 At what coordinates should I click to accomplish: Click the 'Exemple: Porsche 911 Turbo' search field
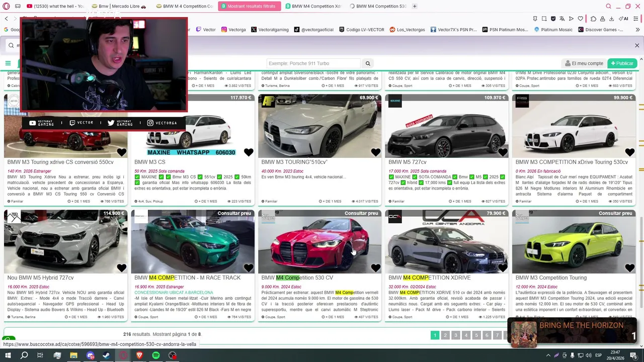pos(313,63)
